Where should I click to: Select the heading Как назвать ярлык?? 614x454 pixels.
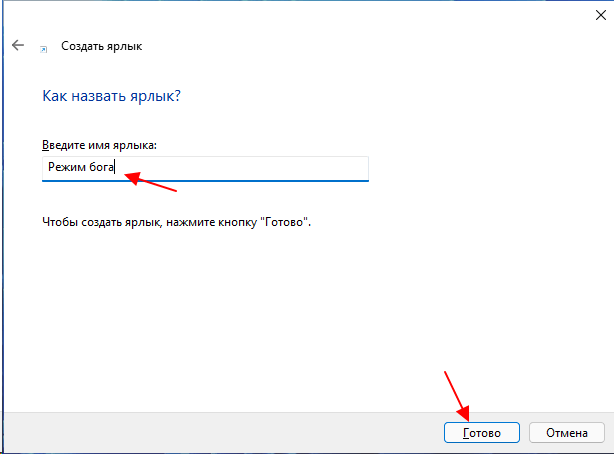click(x=112, y=96)
